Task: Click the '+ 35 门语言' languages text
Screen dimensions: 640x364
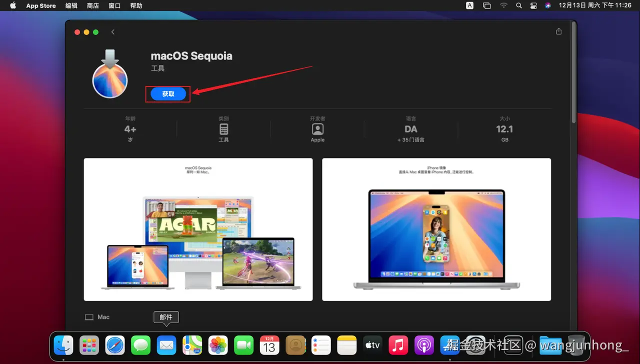Action: pos(411,140)
